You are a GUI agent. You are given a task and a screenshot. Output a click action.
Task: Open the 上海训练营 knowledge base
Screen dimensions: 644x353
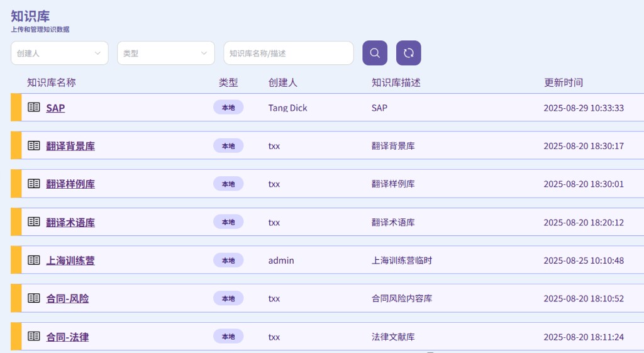click(x=70, y=261)
